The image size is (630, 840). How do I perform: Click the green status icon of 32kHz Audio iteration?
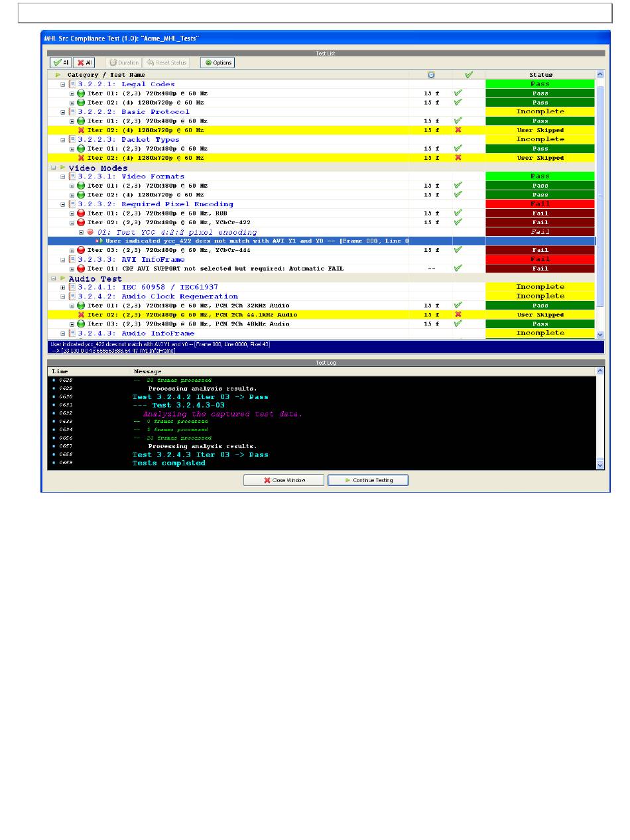(x=81, y=306)
